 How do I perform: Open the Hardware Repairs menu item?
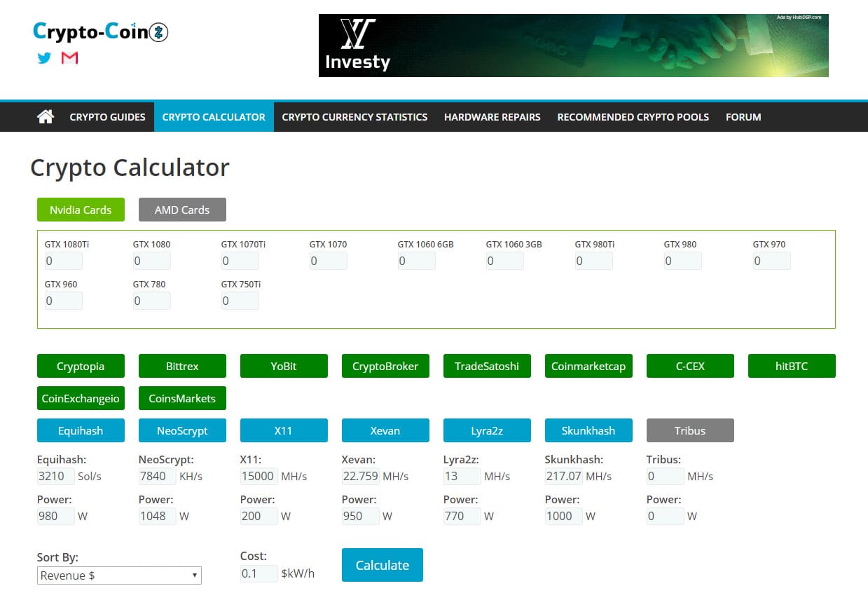tap(491, 116)
